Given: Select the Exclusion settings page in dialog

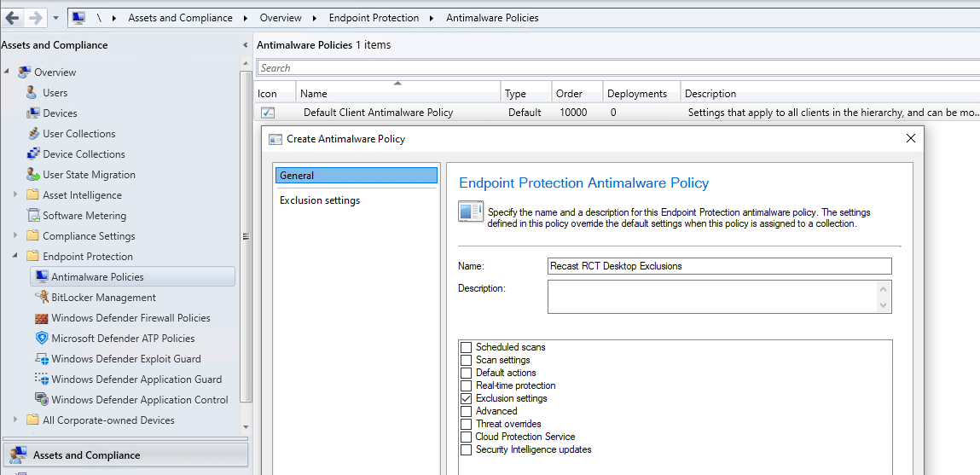Looking at the screenshot, I should (x=320, y=200).
